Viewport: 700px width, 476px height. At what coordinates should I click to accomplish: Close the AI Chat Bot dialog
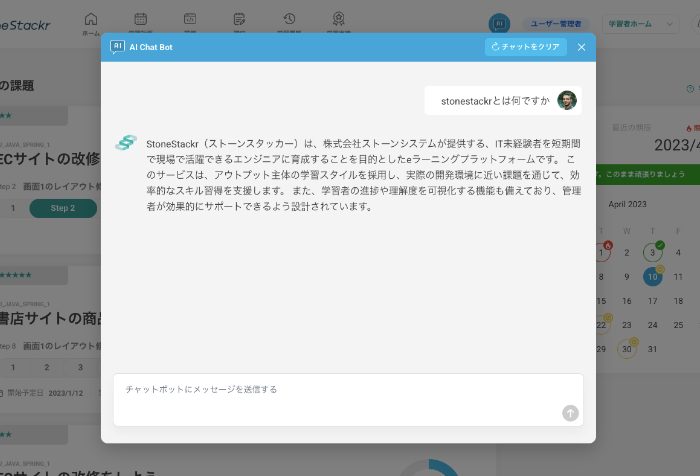(x=581, y=47)
